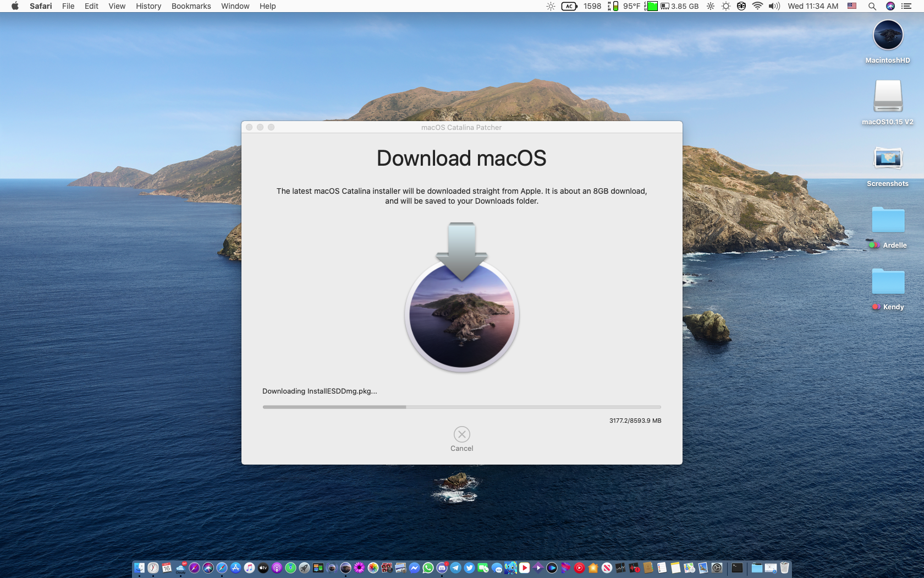Click the Wi-Fi status icon
Viewport: 924px width, 578px height.
click(x=757, y=6)
